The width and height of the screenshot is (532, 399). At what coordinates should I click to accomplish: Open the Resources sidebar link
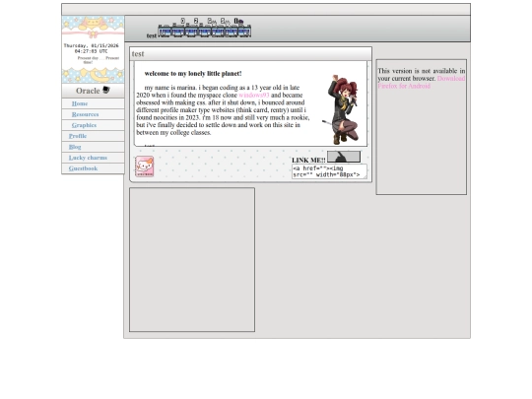(85, 114)
